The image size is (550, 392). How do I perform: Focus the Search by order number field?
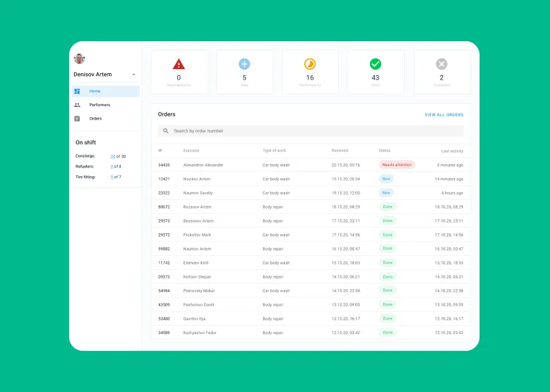tap(312, 131)
